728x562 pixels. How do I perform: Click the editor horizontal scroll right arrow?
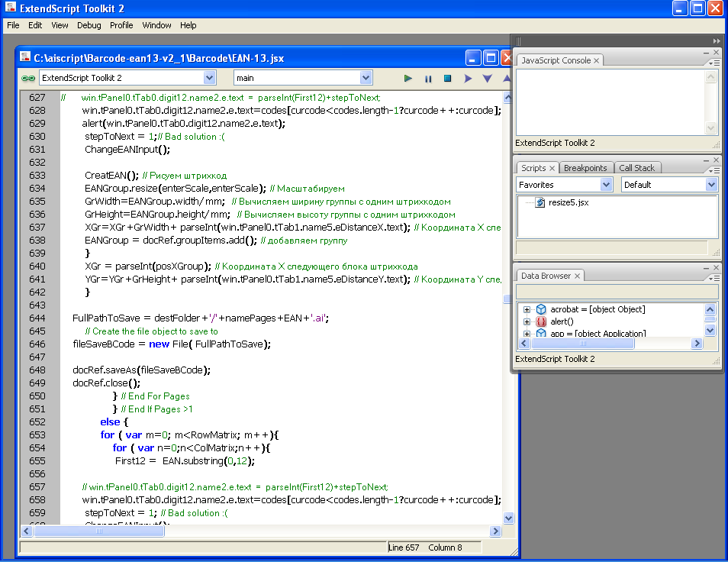click(x=495, y=531)
